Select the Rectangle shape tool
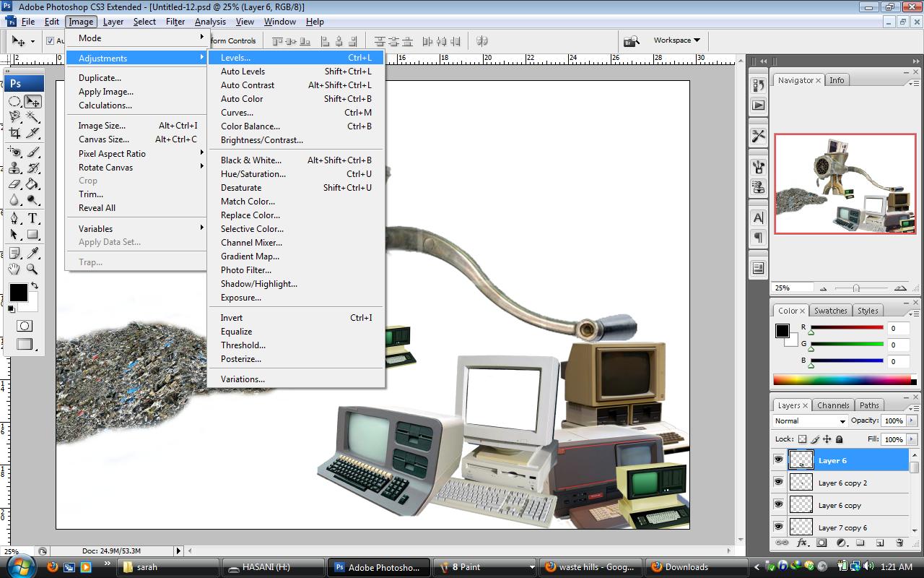Screen dimensions: 924x578 (x=32, y=235)
